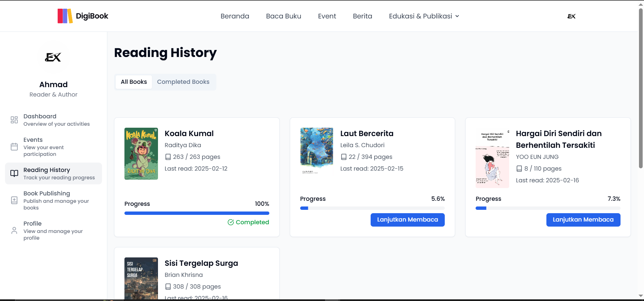Click the Koala Kumal 100% progress bar

pyautogui.click(x=197, y=213)
